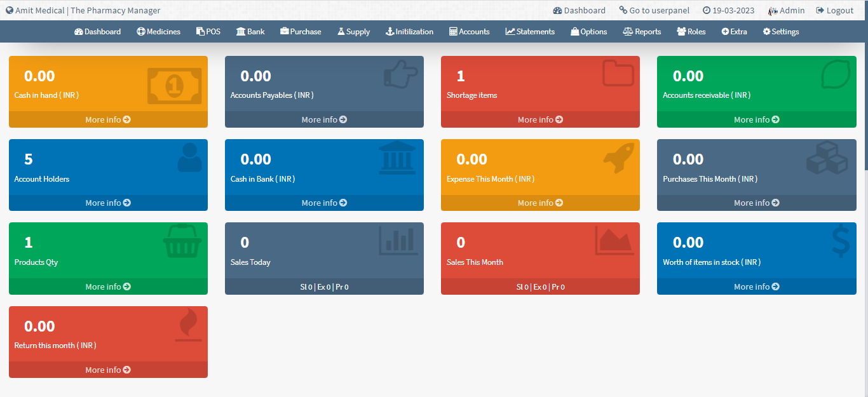Image resolution: width=868 pixels, height=397 pixels.
Task: Switch to the Dashboard tab
Action: tap(97, 31)
